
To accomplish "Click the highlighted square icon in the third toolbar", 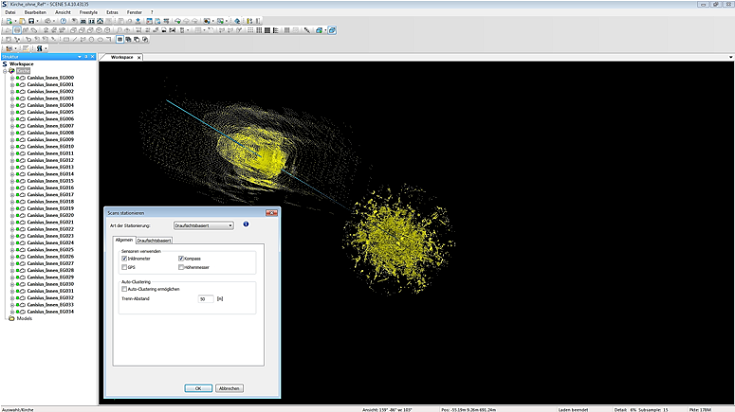I will point(120,39).
